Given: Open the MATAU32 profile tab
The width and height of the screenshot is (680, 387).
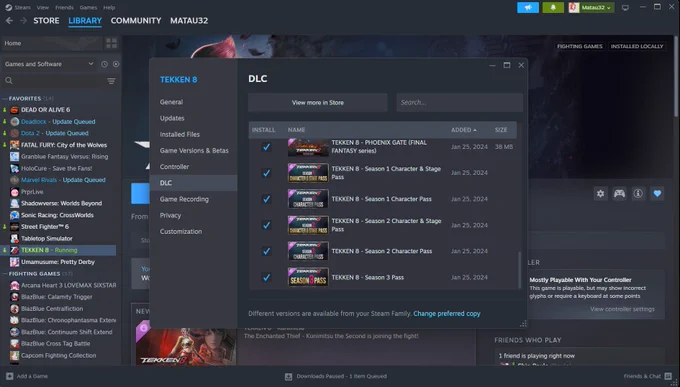Looking at the screenshot, I should 189,20.
